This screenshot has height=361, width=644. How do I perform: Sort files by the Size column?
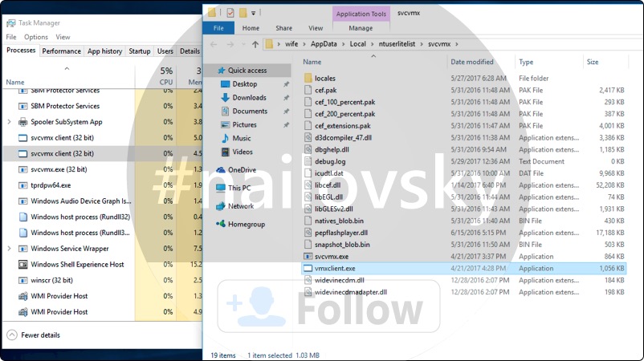(x=593, y=62)
